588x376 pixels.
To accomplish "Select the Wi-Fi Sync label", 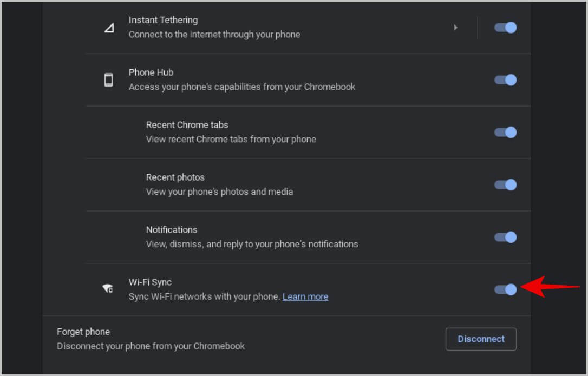I will [150, 282].
